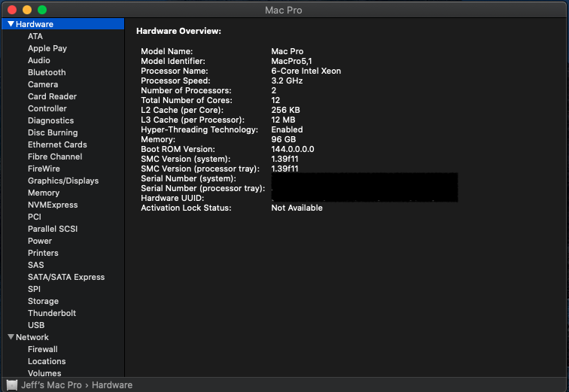Open Disc Burning information
This screenshot has width=569, height=392.
(x=53, y=132)
